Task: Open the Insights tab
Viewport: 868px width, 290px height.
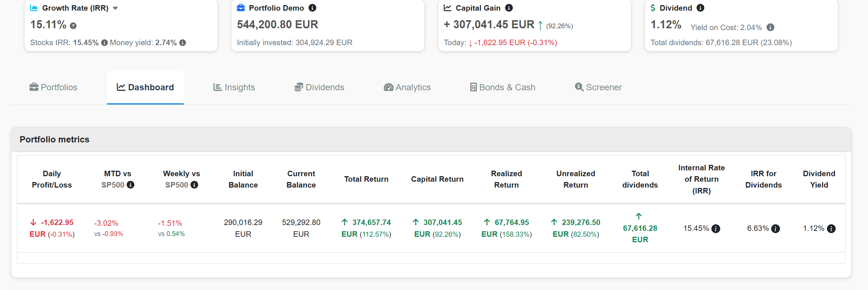Action: (234, 87)
